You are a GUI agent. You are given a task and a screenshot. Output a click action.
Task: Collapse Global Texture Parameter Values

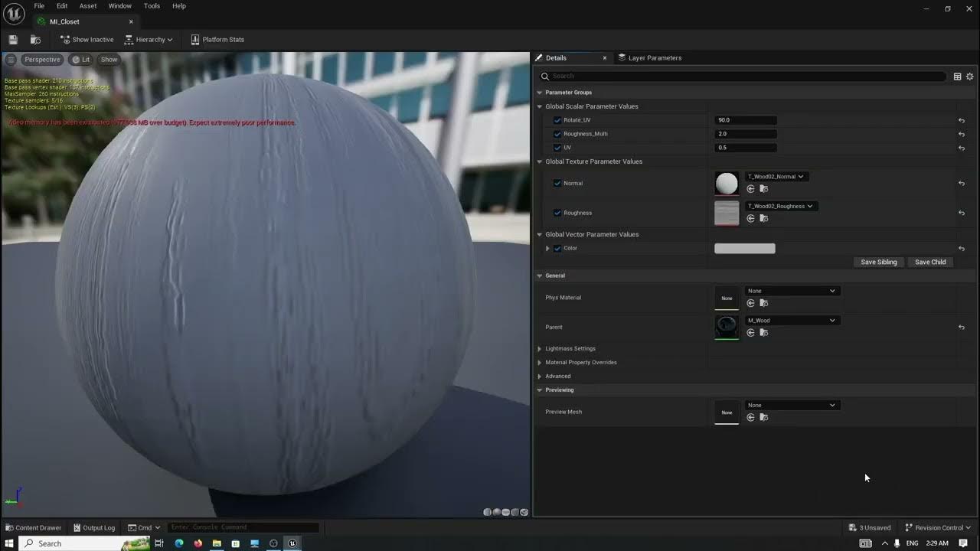tap(540, 161)
